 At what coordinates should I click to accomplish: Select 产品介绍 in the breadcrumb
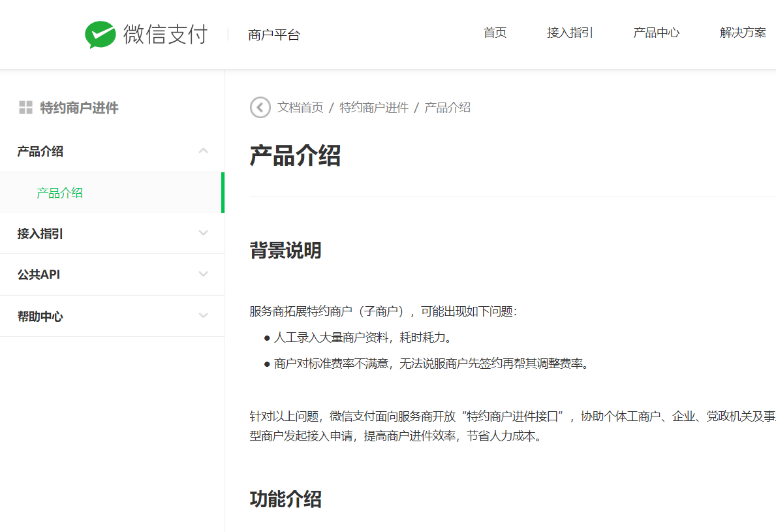click(x=448, y=107)
